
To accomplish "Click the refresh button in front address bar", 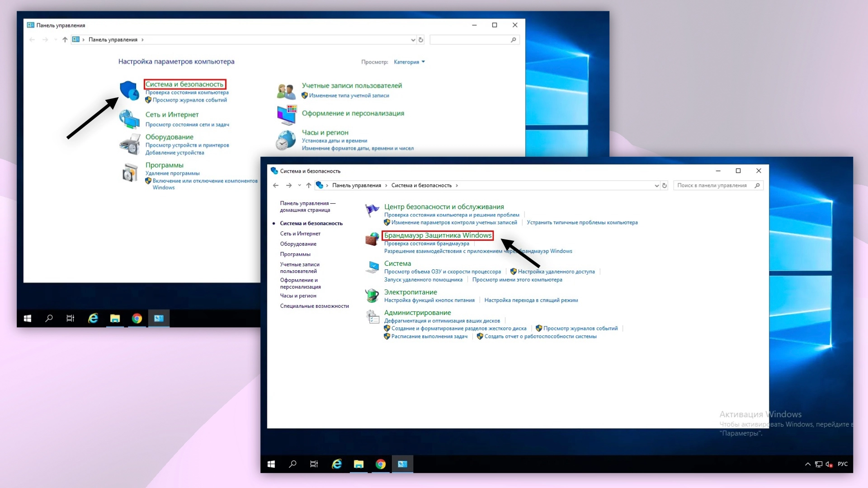I will tap(665, 185).
